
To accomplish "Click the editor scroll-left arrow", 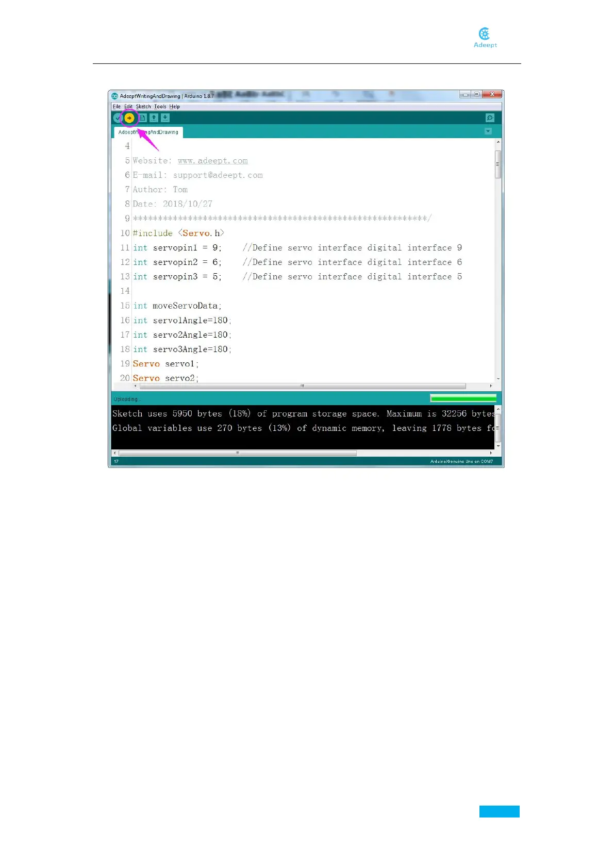I will (136, 386).
